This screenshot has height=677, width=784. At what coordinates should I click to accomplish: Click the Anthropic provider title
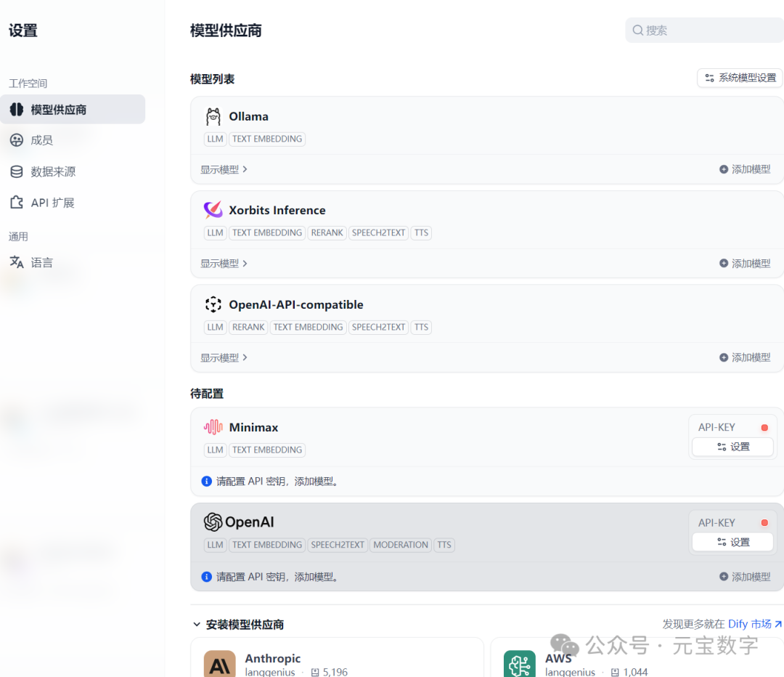click(x=273, y=658)
